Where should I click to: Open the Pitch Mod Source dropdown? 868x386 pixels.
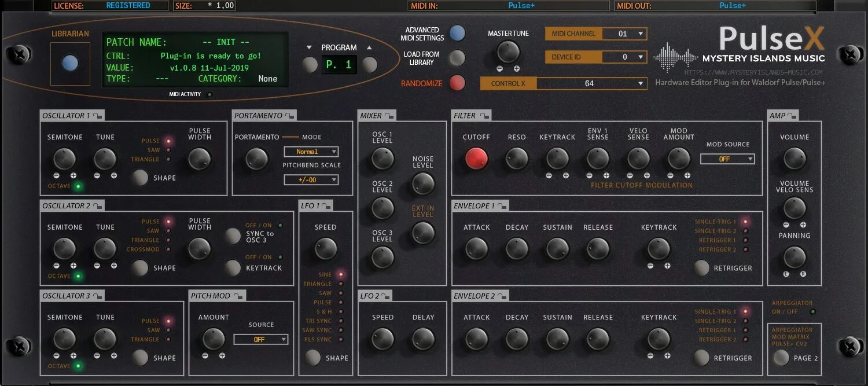pos(261,339)
